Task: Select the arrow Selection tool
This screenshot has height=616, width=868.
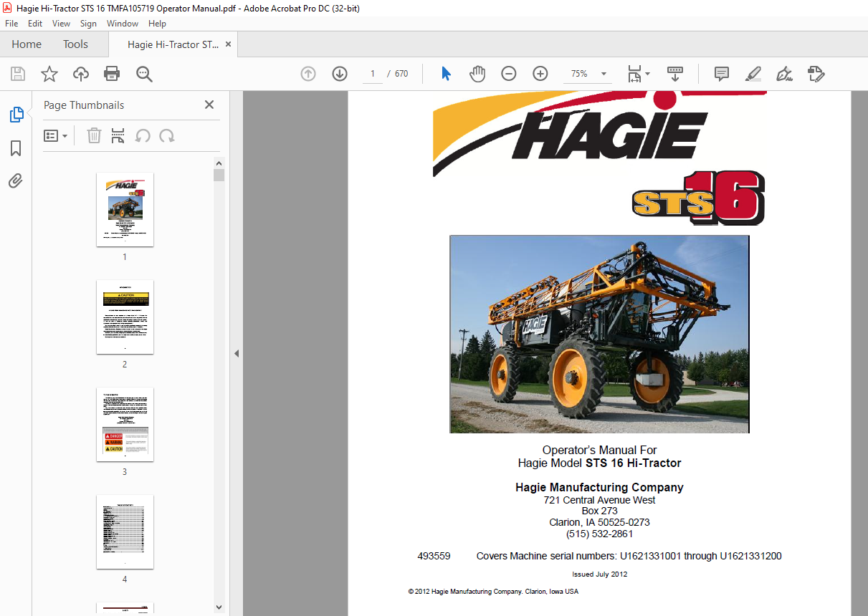Action: point(446,74)
